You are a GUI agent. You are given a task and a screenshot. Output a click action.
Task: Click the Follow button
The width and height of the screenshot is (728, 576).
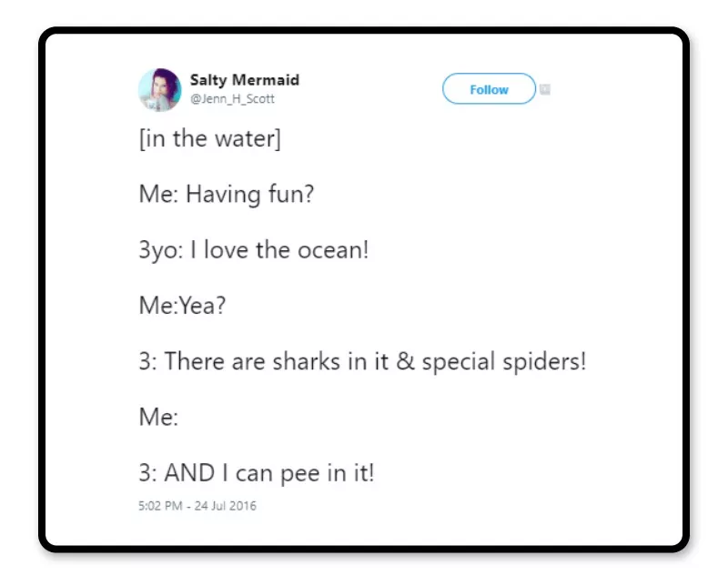489,88
